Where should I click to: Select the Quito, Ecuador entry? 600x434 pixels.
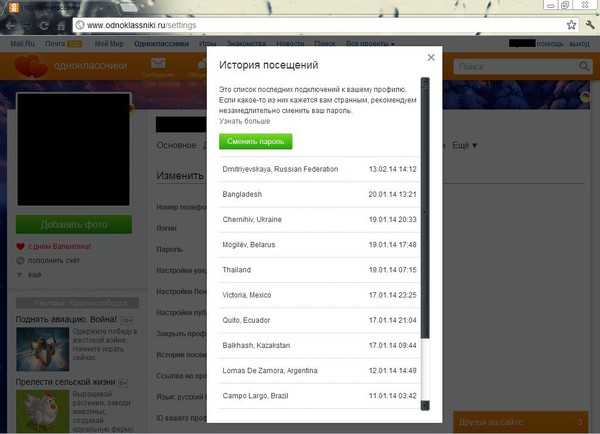[319, 320]
